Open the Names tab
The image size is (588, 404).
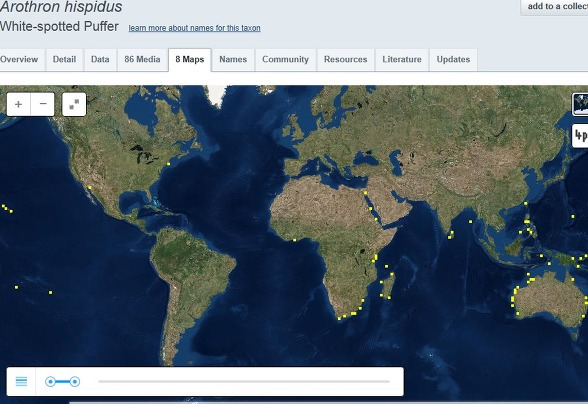tap(233, 60)
